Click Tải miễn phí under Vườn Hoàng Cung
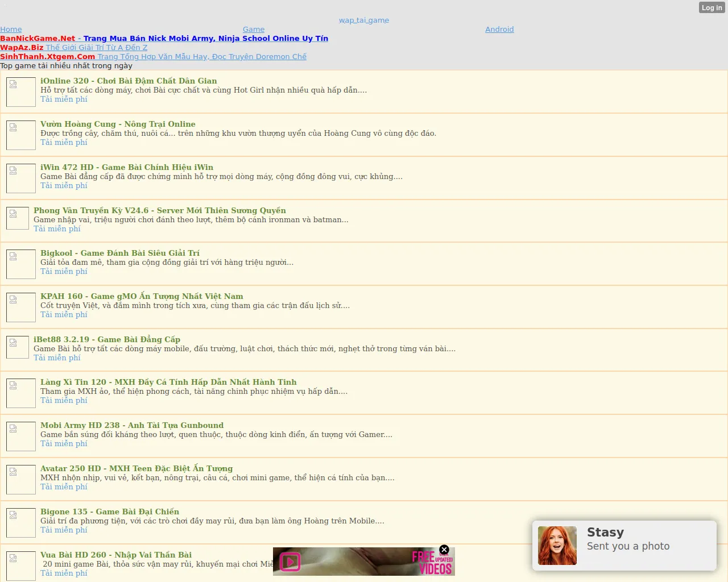728x582 pixels. pyautogui.click(x=64, y=142)
